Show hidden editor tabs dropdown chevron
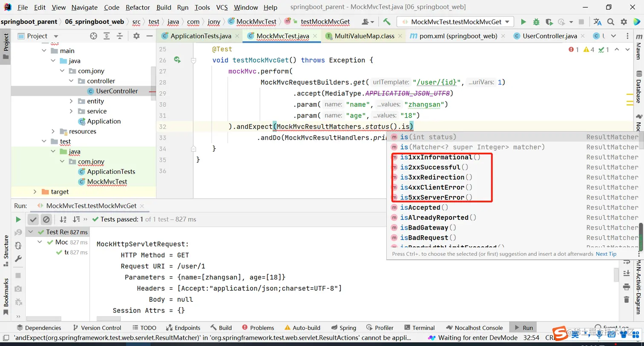 (x=613, y=36)
